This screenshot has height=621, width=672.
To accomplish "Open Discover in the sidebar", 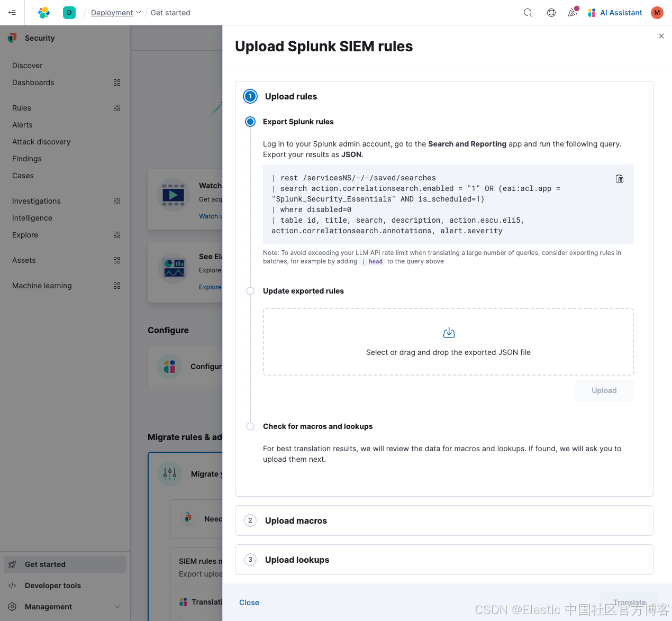I will pyautogui.click(x=28, y=66).
